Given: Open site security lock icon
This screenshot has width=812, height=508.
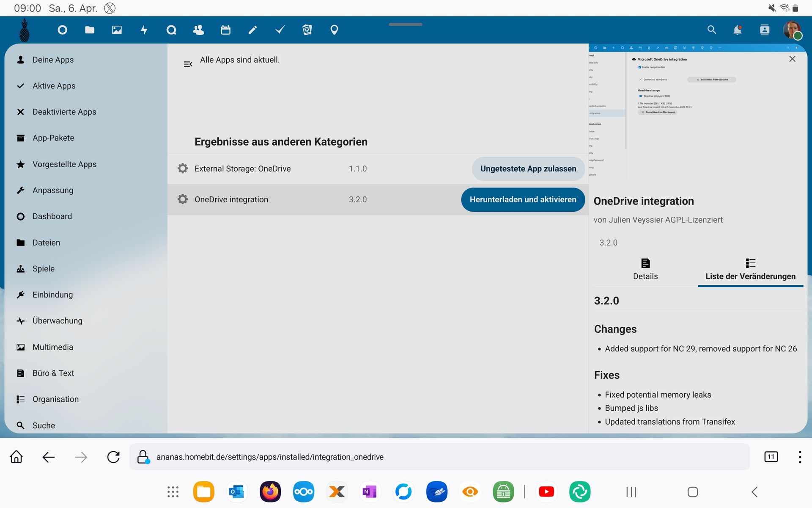Looking at the screenshot, I should click(x=143, y=457).
